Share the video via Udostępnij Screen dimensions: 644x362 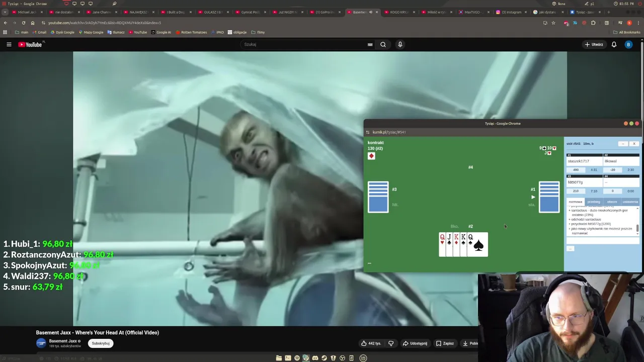pyautogui.click(x=415, y=343)
